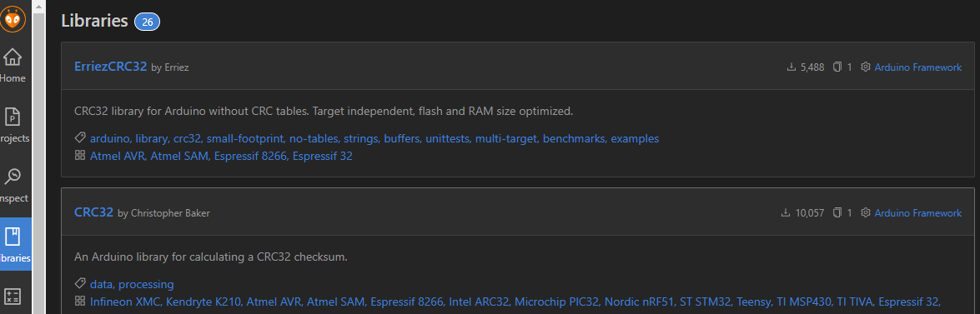
Task: Open the Projects sidebar icon
Action: [13, 117]
